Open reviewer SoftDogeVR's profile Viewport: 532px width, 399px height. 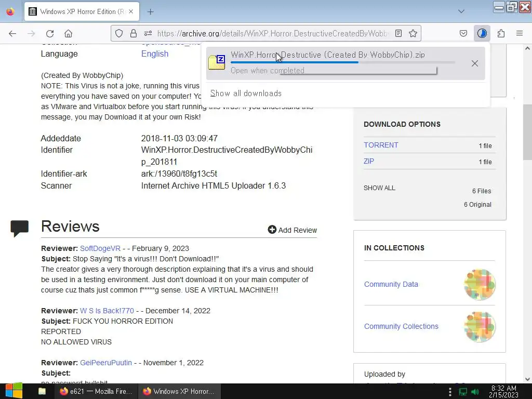(100, 248)
